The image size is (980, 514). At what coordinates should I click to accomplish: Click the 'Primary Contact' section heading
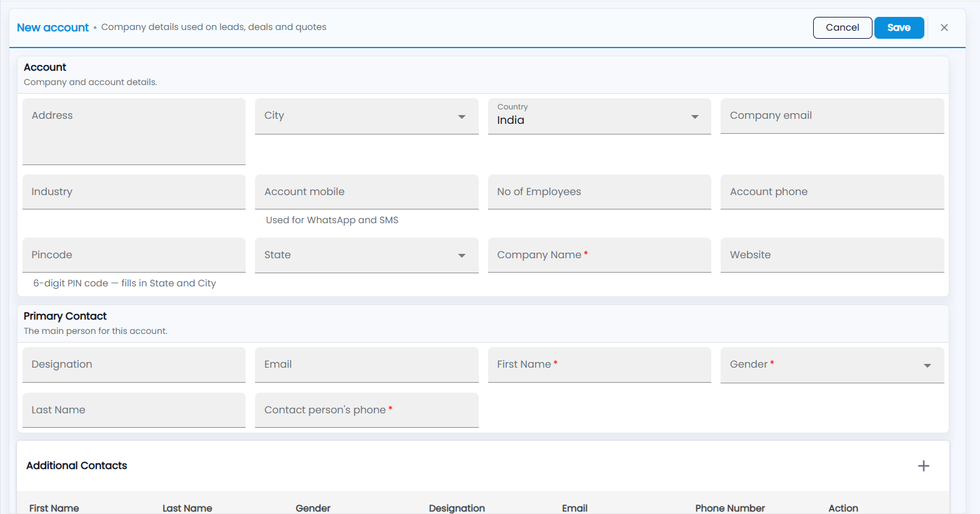pos(65,316)
